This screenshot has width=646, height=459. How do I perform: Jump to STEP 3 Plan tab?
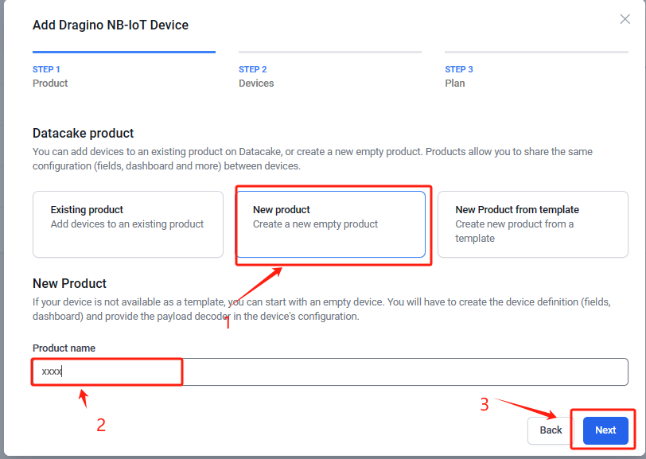click(x=536, y=70)
